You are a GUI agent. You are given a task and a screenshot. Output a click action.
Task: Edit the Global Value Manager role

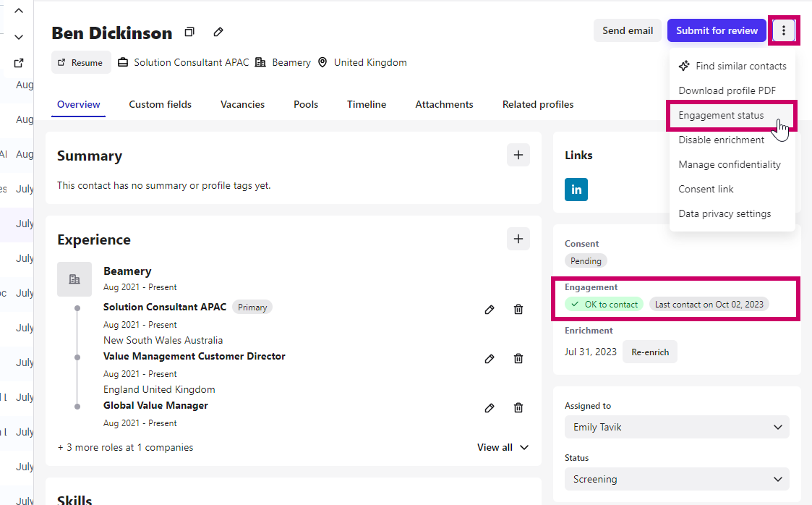(x=490, y=408)
